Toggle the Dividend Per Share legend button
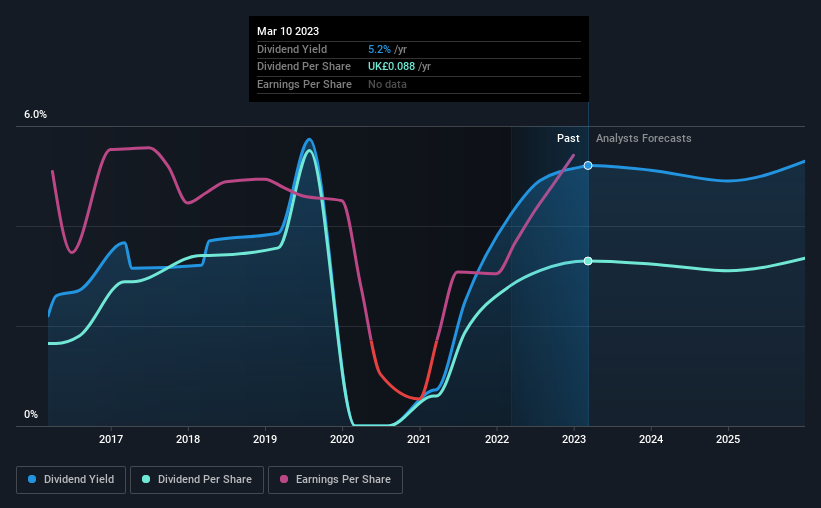This screenshot has width=821, height=508. 197,480
